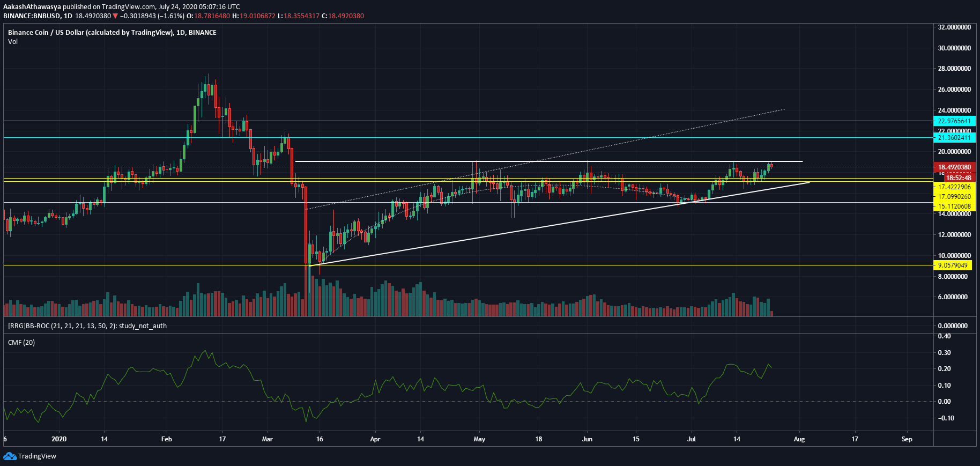Click the red 18.4920380 current price label
The image size is (980, 466).
pos(954,167)
